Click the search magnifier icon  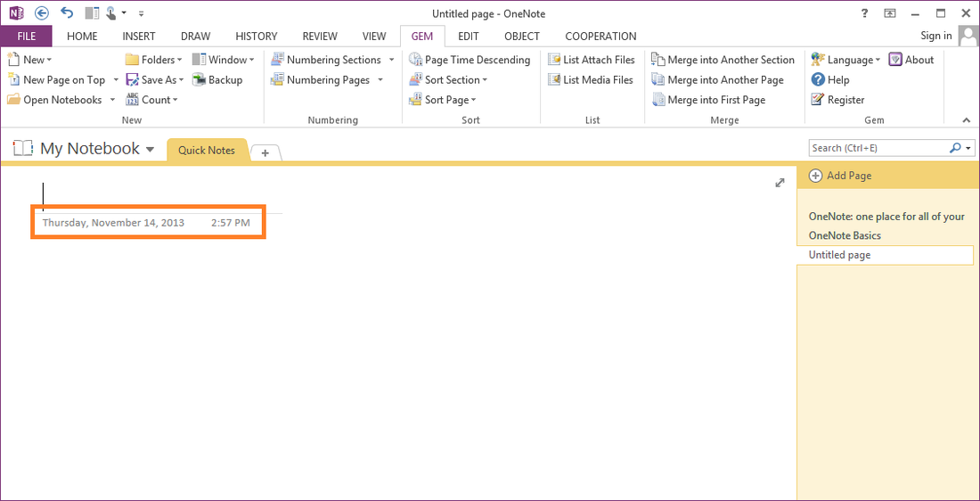click(954, 148)
